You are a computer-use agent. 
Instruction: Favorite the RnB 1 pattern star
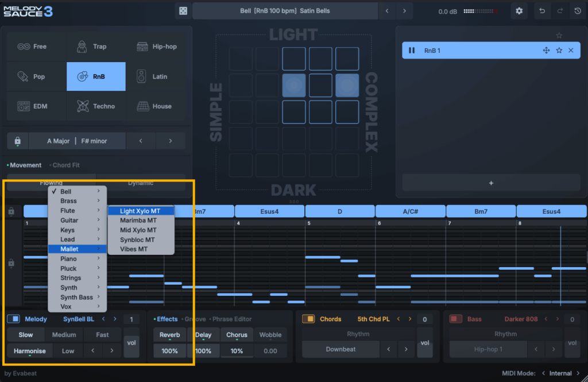559,51
